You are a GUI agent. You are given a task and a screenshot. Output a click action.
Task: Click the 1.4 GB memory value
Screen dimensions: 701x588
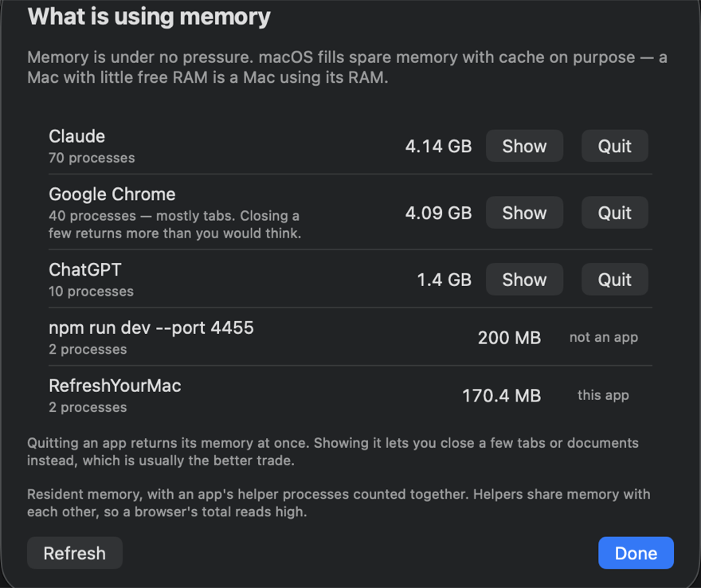coord(444,280)
